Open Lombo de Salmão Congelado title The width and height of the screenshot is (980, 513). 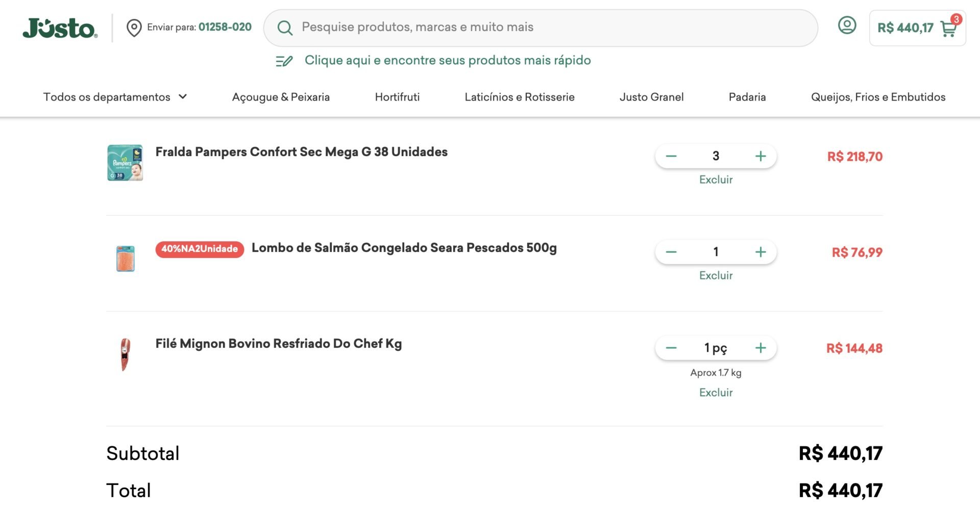point(404,248)
